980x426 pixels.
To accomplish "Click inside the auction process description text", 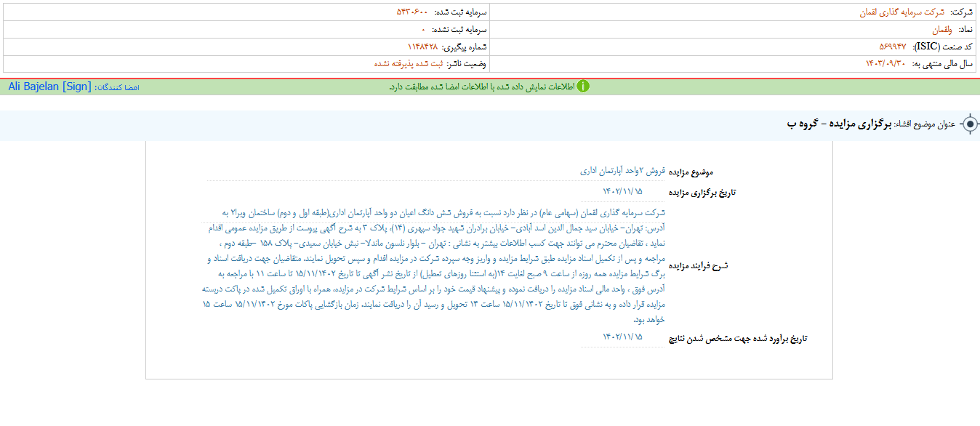I will click(436, 266).
